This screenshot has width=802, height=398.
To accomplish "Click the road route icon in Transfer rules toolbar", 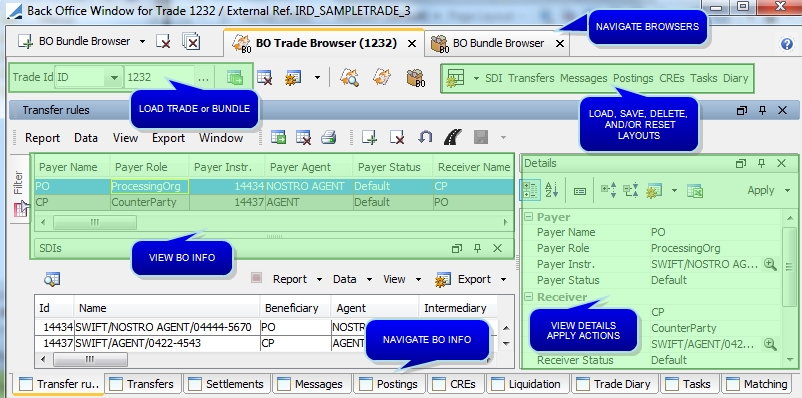I will coord(453,137).
